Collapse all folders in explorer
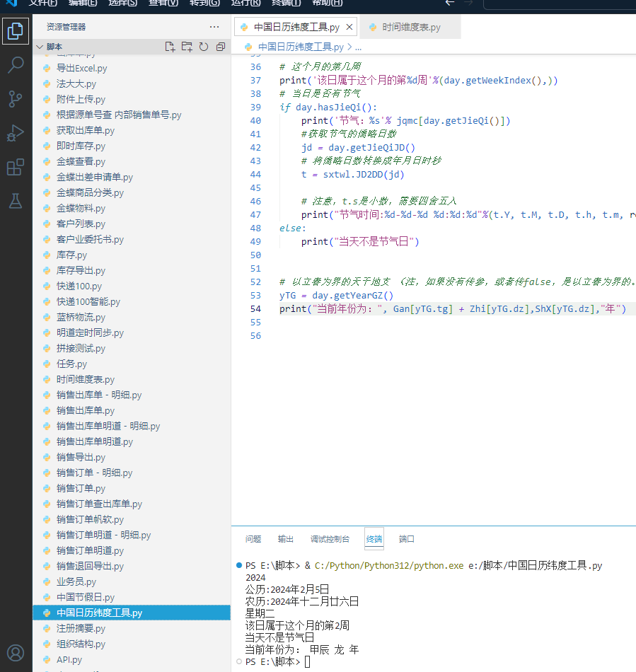Viewport: 636px width, 672px height. [x=221, y=47]
